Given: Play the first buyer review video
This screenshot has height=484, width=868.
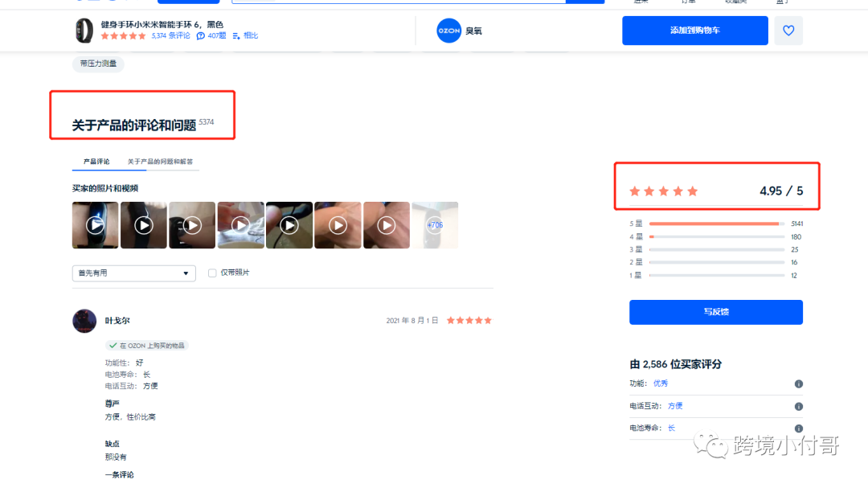Looking at the screenshot, I should pyautogui.click(x=95, y=224).
